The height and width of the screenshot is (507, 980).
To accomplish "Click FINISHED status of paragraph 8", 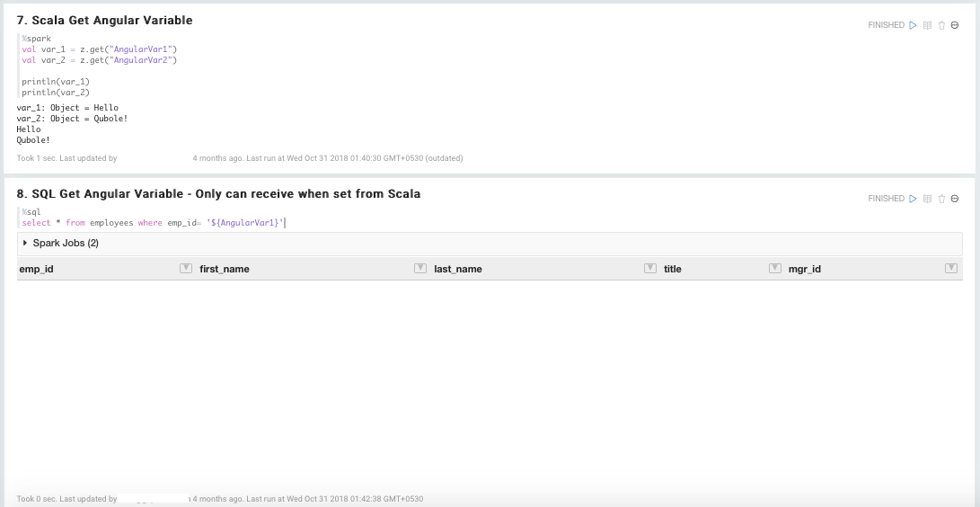I will 887,198.
